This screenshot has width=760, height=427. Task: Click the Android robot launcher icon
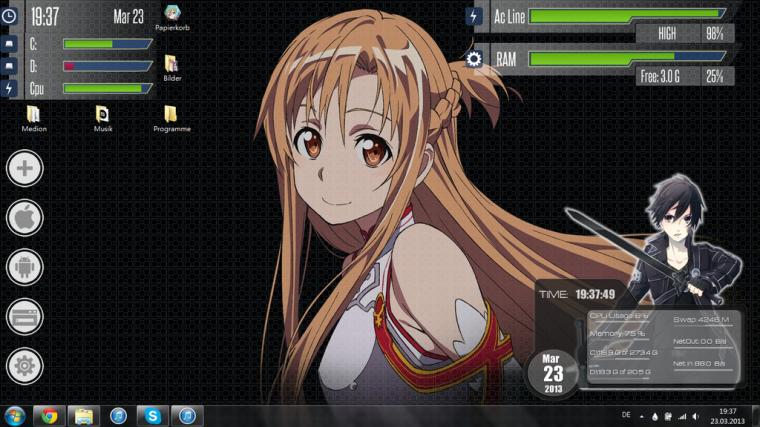coord(25,267)
